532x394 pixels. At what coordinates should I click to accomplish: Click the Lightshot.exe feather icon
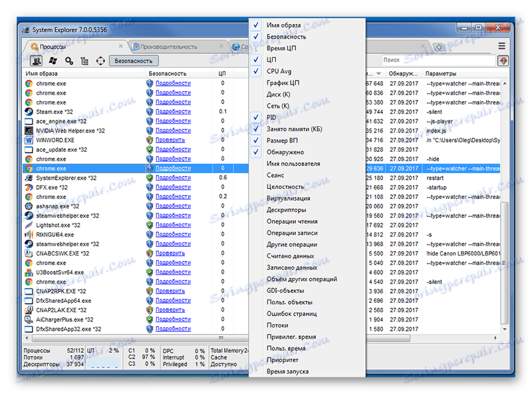coord(29,225)
